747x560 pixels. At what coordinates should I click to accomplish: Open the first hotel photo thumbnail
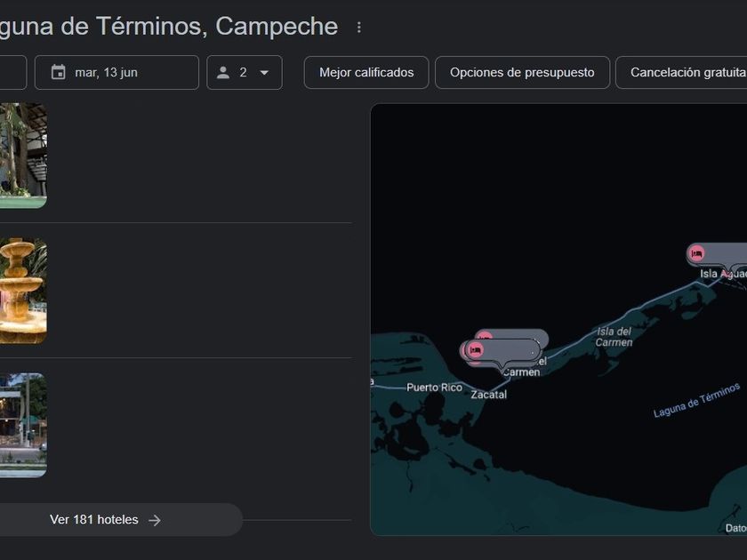tap(23, 156)
